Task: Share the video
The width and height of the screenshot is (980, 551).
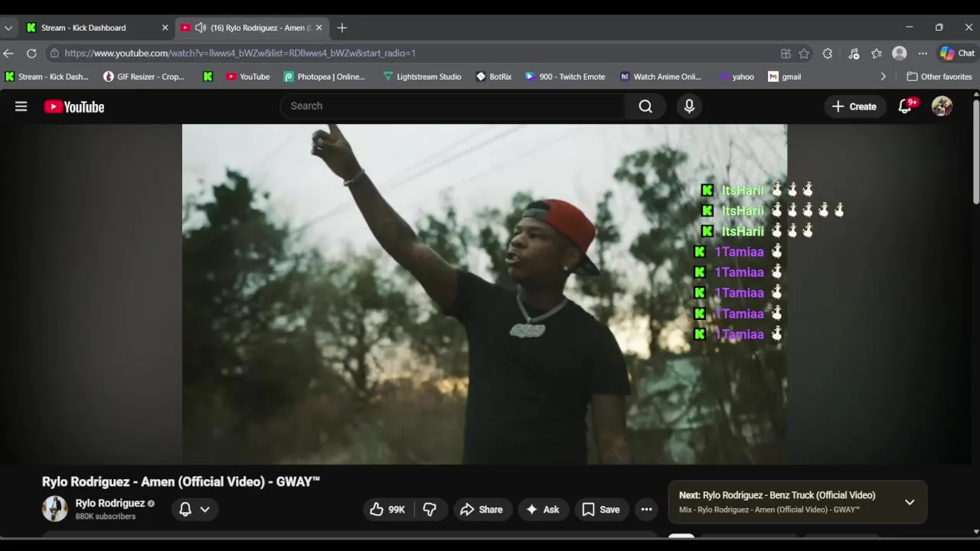Action: [482, 510]
